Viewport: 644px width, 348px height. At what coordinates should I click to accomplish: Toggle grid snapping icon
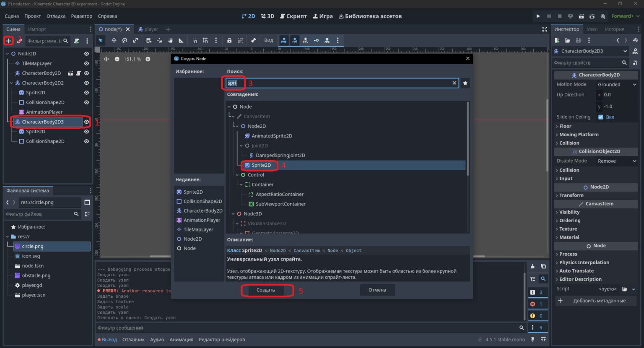pos(205,41)
